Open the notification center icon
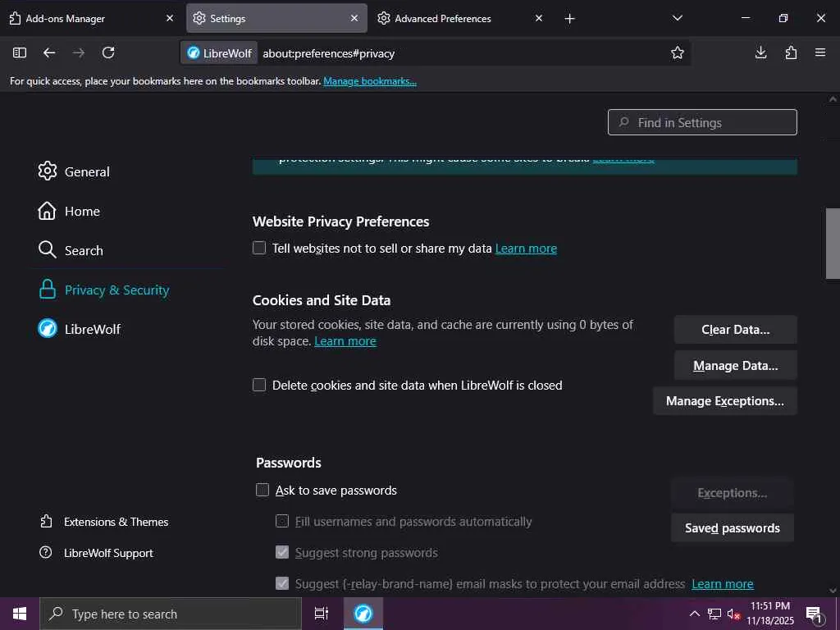Screen dimensions: 840x630 click(x=815, y=614)
